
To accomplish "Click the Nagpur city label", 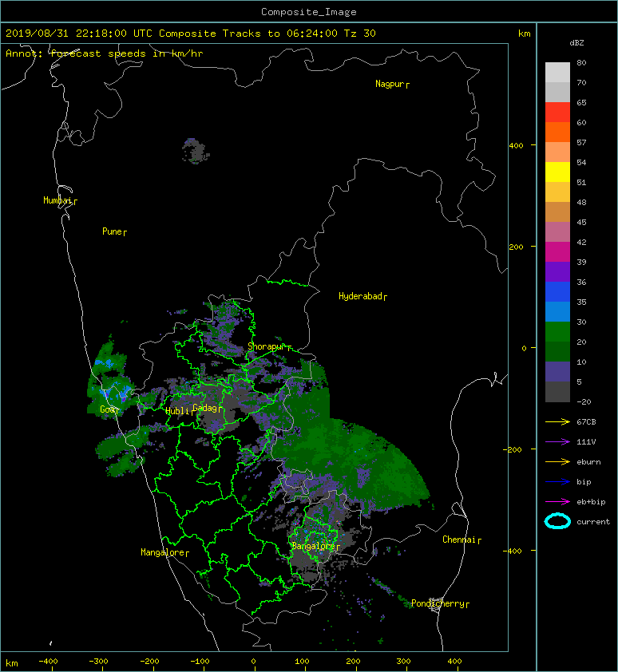I will [x=390, y=84].
